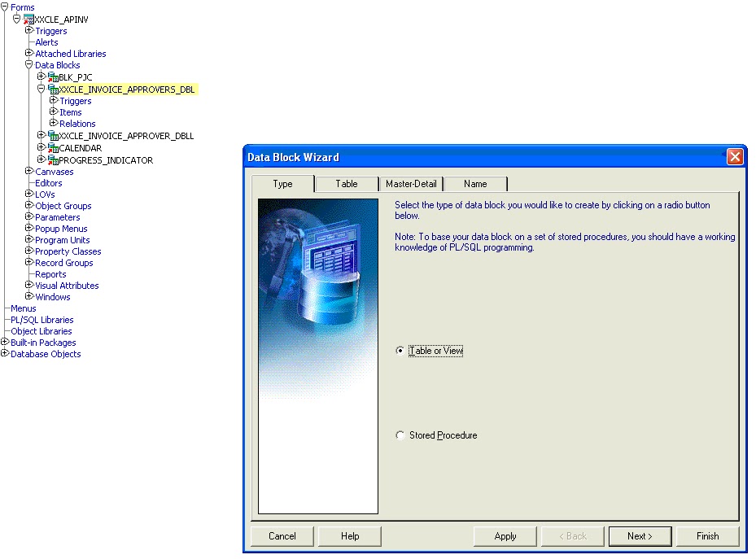Expand the Built-in Packages node
Screen dimensions: 756x559
pos(4,342)
